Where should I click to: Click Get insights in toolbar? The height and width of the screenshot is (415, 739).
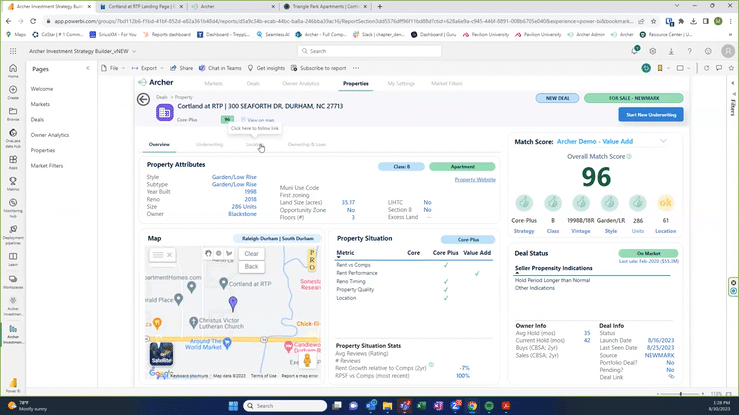pyautogui.click(x=266, y=68)
